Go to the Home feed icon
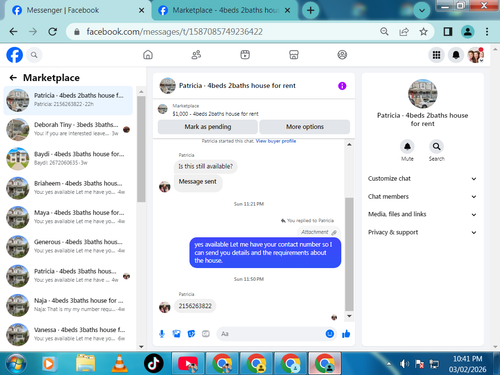The width and height of the screenshot is (500, 375). coord(148,55)
